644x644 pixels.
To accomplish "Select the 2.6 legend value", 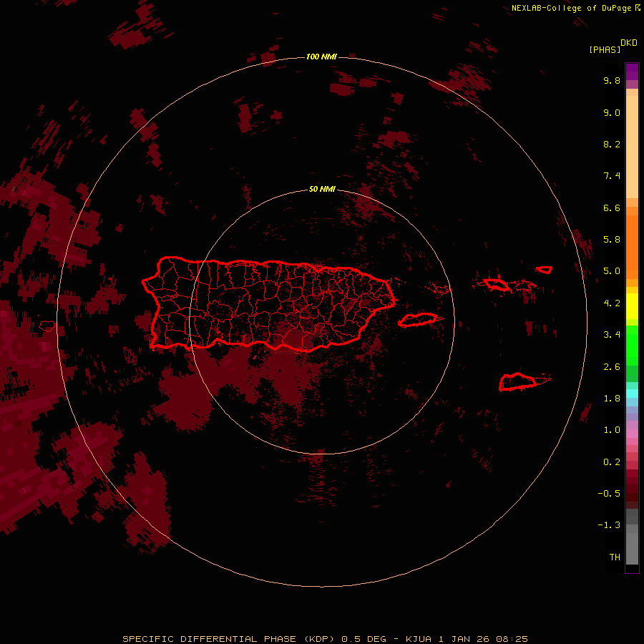I will coord(612,366).
